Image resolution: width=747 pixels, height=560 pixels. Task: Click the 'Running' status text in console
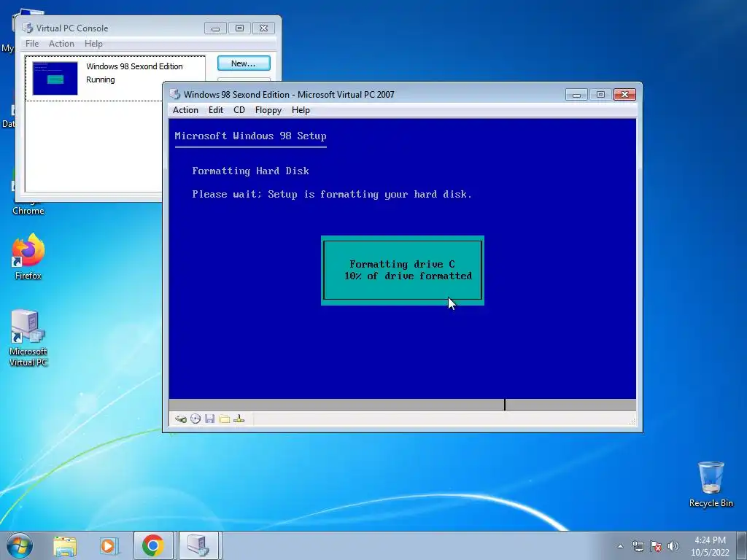pos(101,79)
